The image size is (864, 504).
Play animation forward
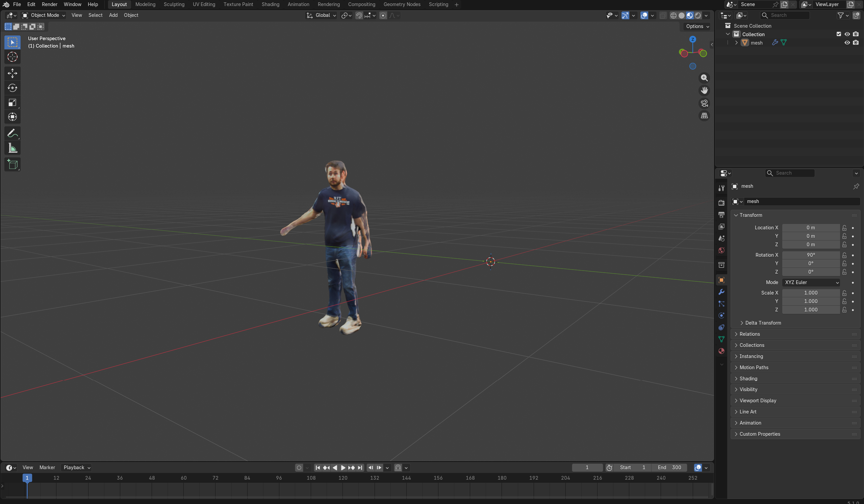(343, 468)
